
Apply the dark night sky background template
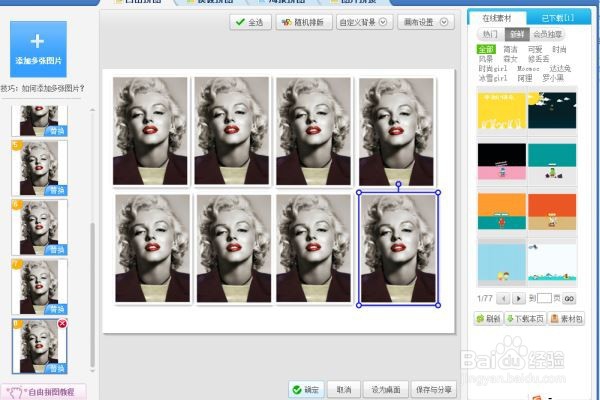point(552,110)
